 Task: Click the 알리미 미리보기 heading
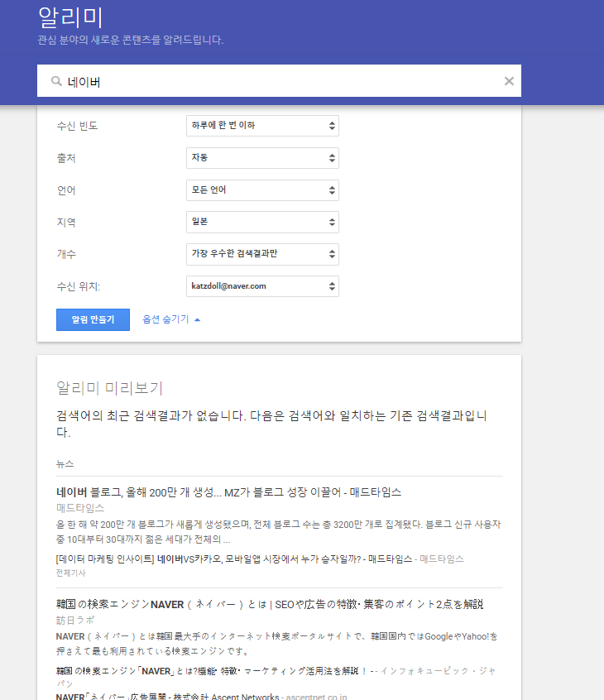pyautogui.click(x=109, y=388)
